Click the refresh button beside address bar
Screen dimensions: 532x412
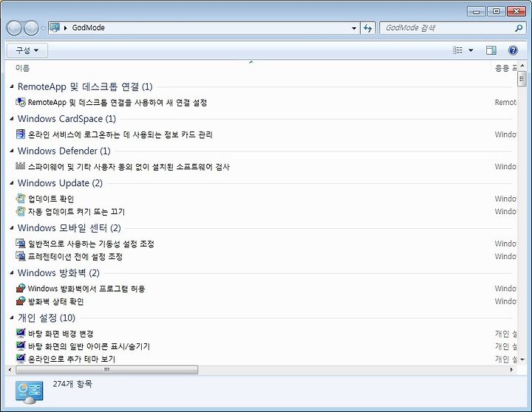click(x=367, y=28)
